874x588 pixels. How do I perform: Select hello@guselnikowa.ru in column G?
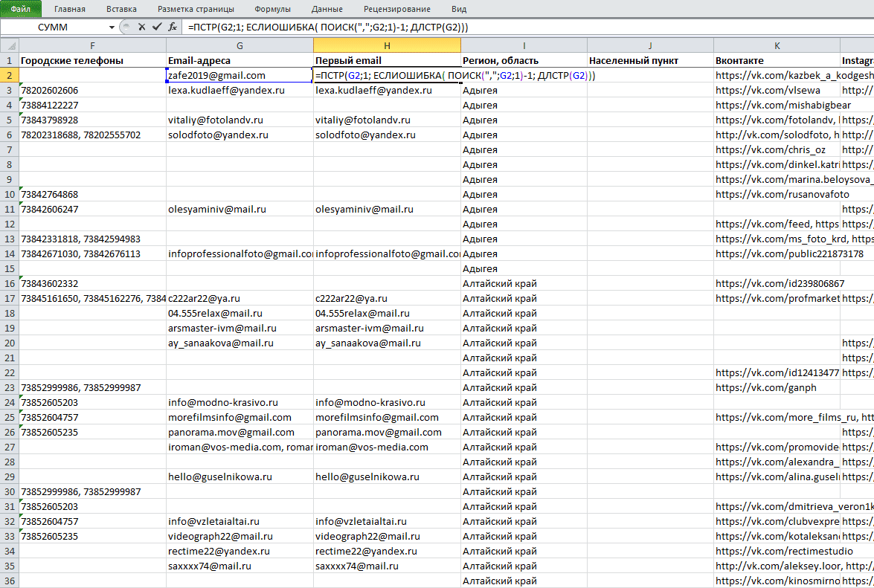coord(240,476)
